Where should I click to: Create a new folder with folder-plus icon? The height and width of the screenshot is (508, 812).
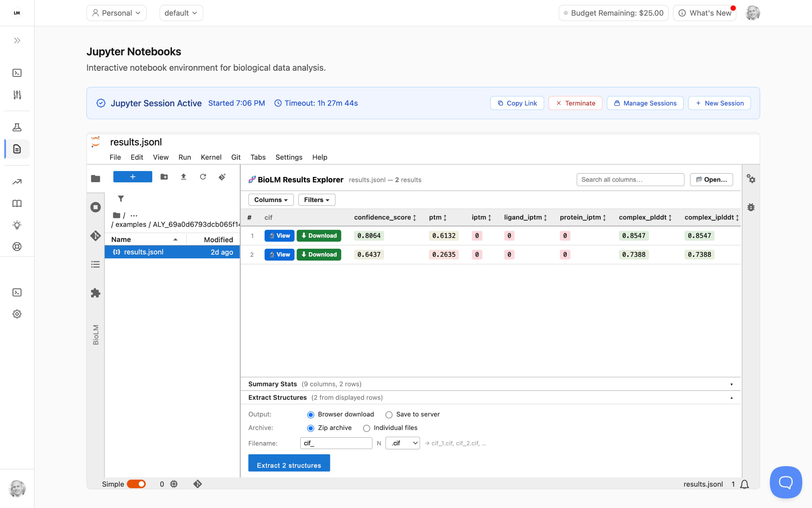tap(164, 177)
